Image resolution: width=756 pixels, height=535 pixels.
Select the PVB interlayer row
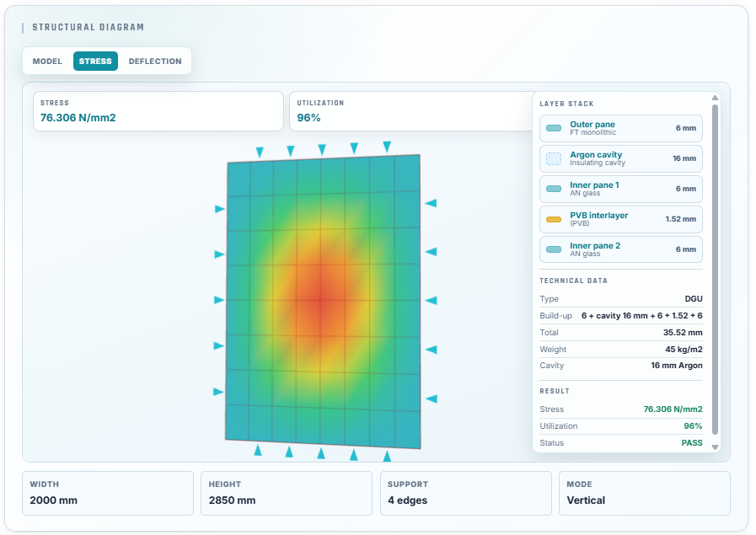pos(621,219)
